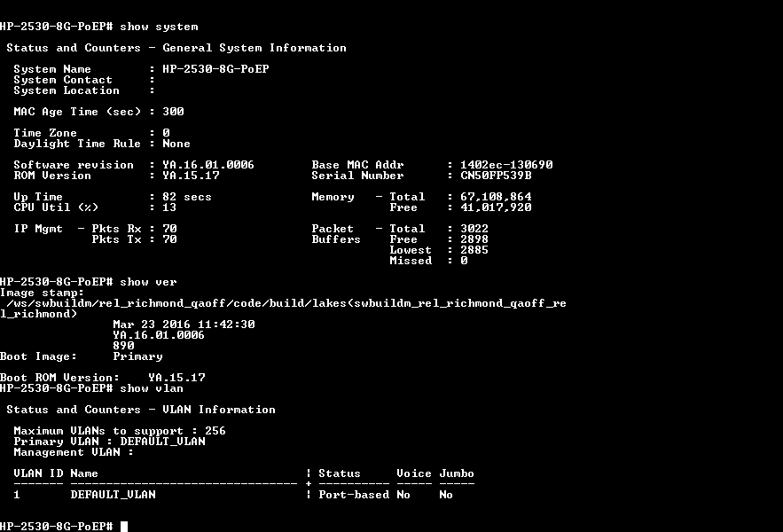Select the 'show vlan' command text
The width and height of the screenshot is (783, 532).
tap(152, 388)
